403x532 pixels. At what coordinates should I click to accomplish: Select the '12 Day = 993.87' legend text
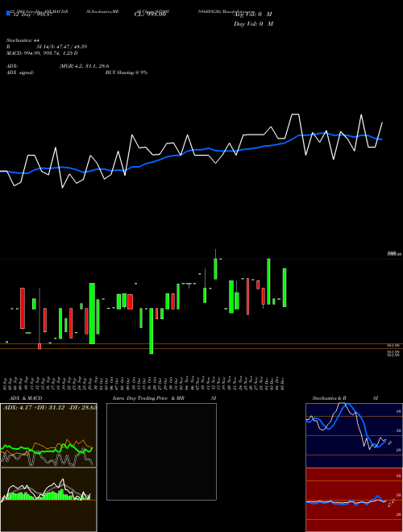[32, 15]
